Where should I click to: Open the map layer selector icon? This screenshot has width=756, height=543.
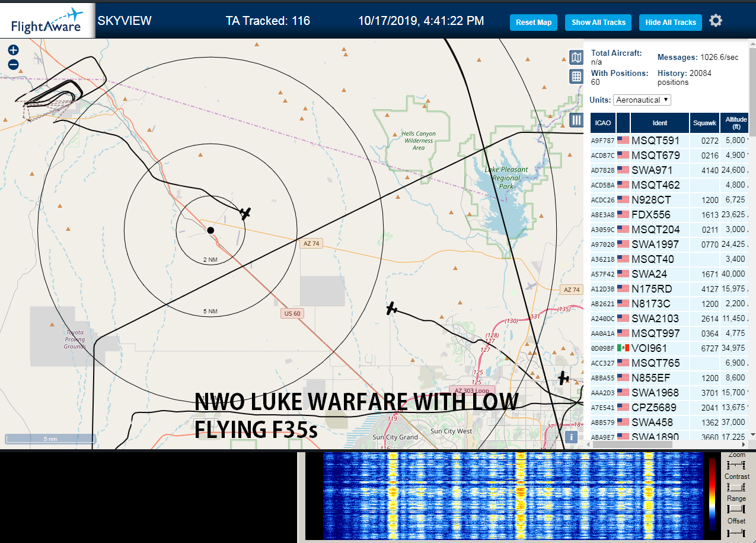576,57
